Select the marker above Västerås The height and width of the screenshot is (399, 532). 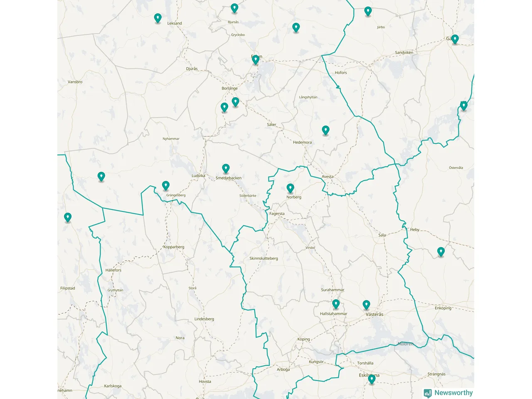coord(366,305)
